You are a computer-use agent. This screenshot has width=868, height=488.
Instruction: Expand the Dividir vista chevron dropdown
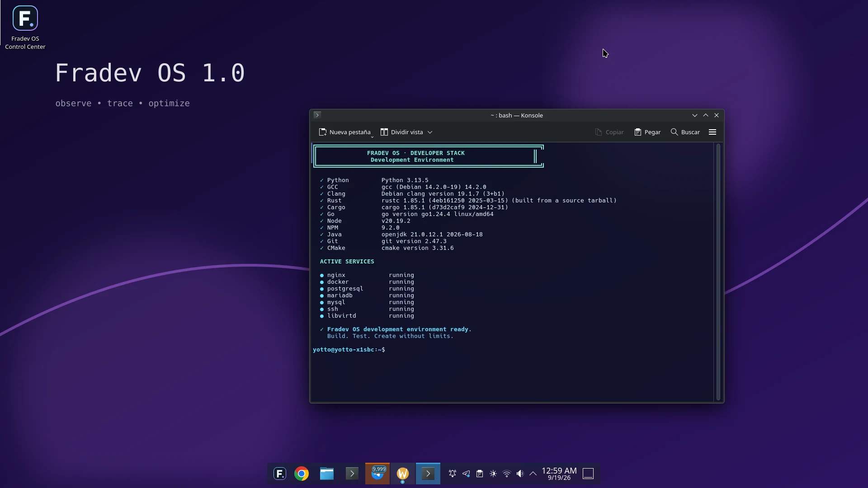point(430,132)
